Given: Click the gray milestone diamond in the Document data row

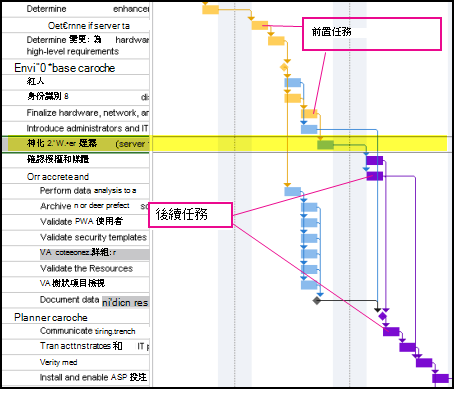Looking at the screenshot, I should coord(317,301).
